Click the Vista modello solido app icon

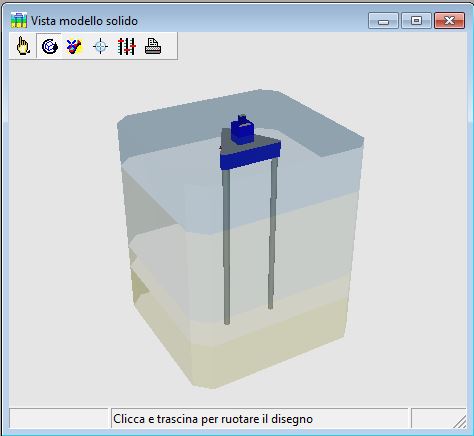click(x=18, y=20)
